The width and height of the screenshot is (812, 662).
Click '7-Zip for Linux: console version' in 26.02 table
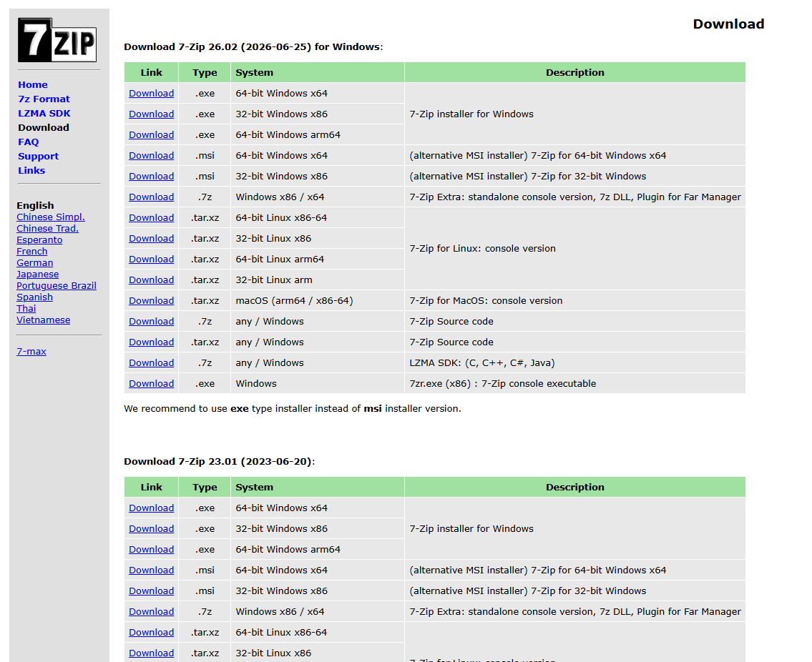483,249
